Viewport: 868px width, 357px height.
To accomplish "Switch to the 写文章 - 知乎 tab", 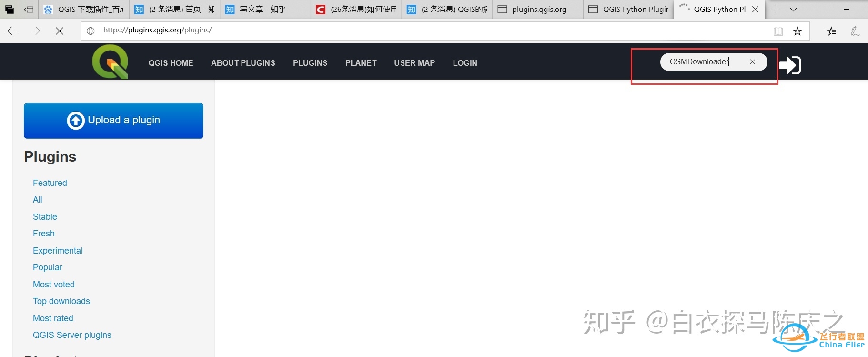I will coord(265,9).
